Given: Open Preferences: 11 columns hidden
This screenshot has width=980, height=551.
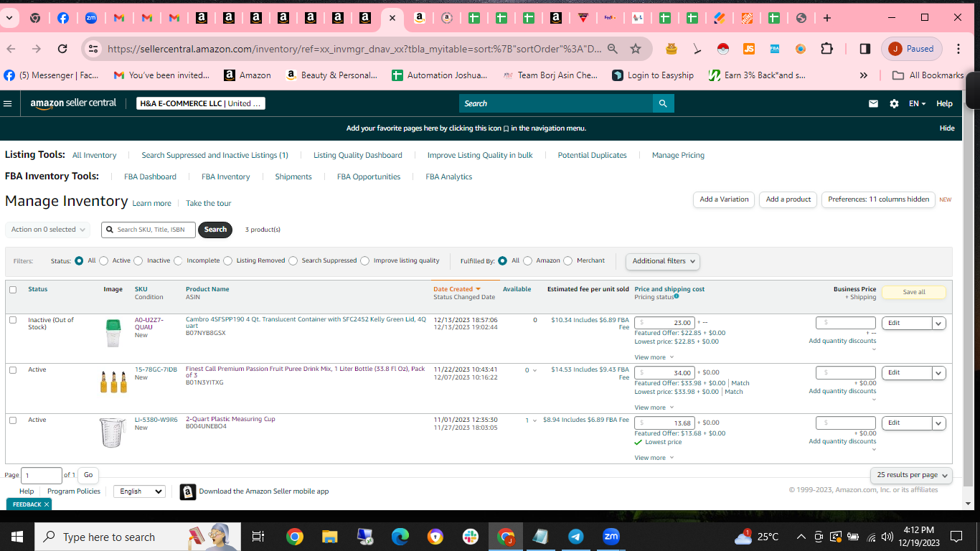Looking at the screenshot, I should tap(878, 199).
